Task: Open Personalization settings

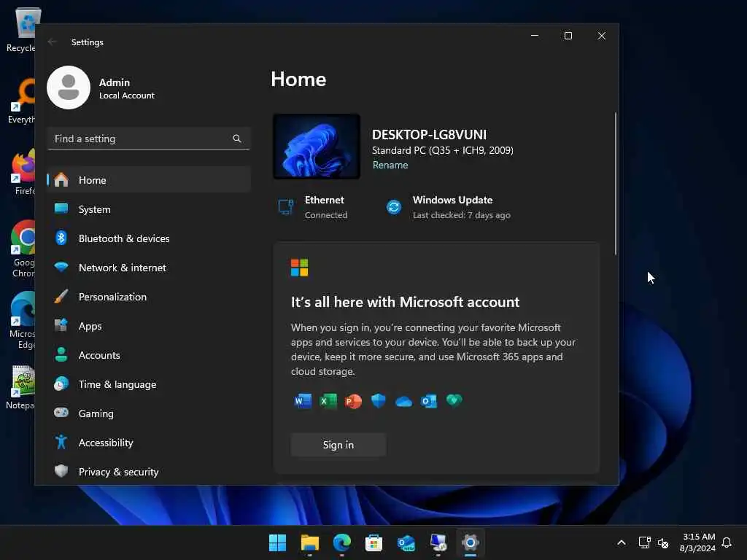Action: [x=149, y=297]
